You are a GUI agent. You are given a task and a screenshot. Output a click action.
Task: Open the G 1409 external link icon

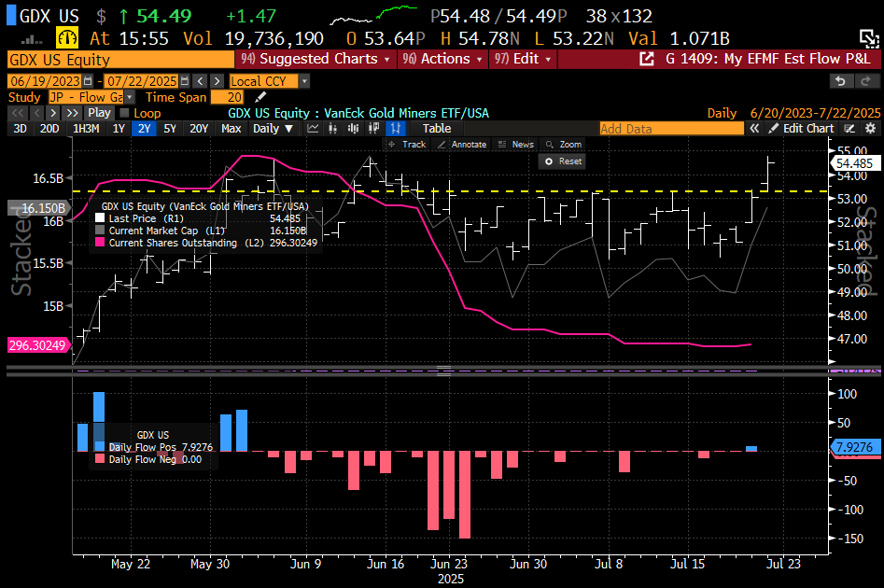646,59
